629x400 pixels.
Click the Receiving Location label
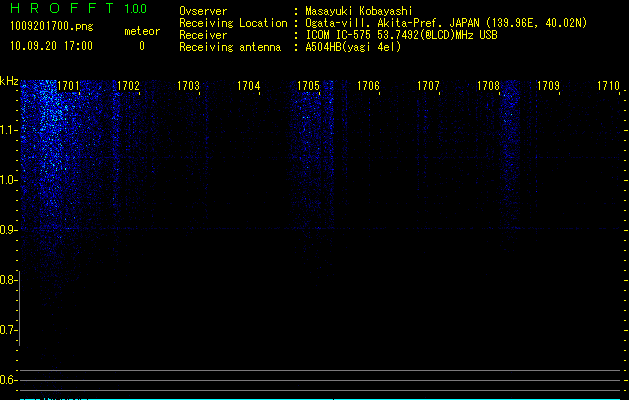click(233, 23)
